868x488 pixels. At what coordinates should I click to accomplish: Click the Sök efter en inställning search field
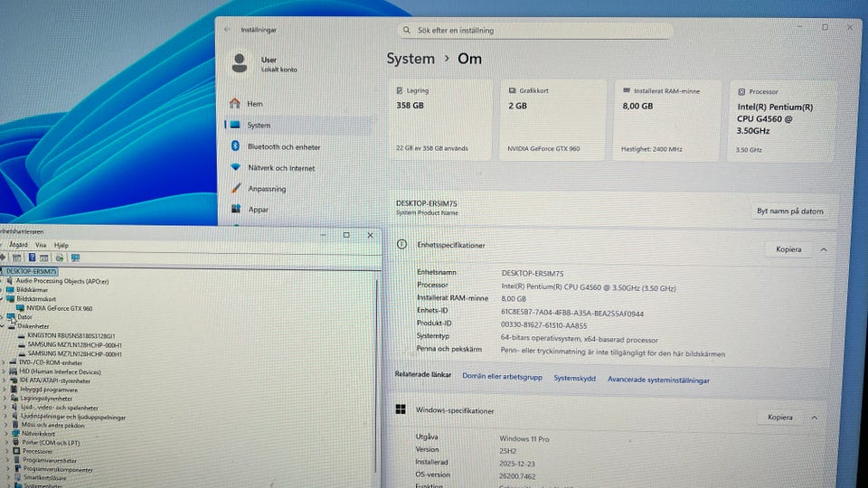click(x=535, y=31)
